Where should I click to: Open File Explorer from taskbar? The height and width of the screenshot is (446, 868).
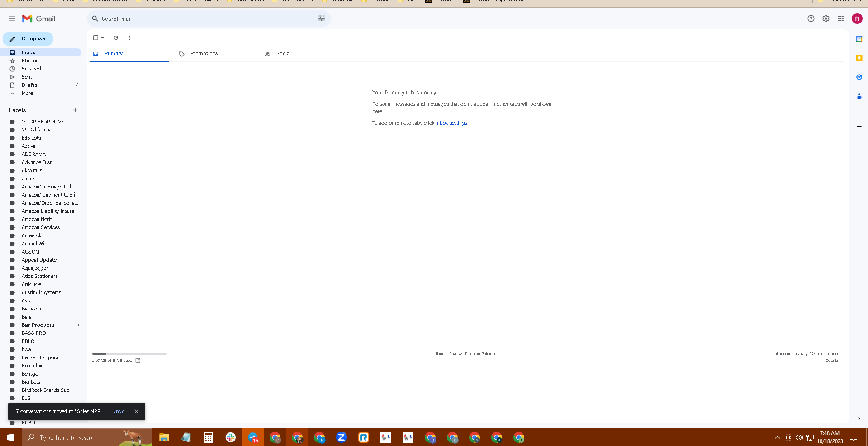tap(164, 437)
